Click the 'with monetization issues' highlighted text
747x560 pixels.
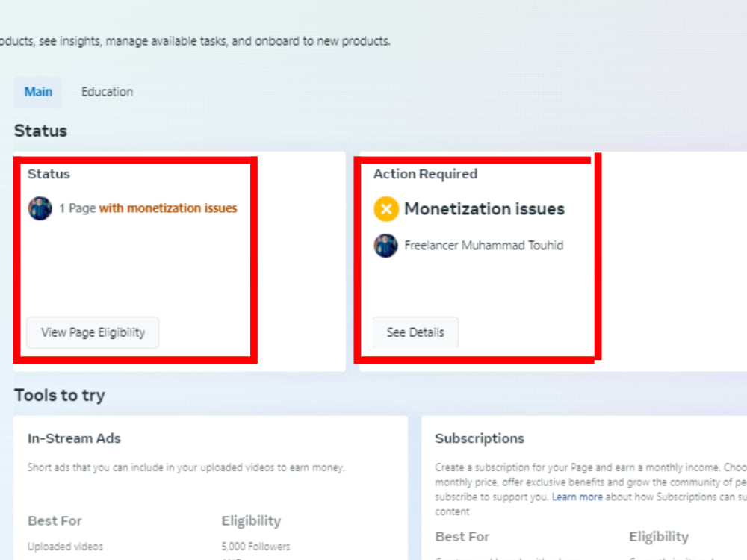(x=167, y=208)
